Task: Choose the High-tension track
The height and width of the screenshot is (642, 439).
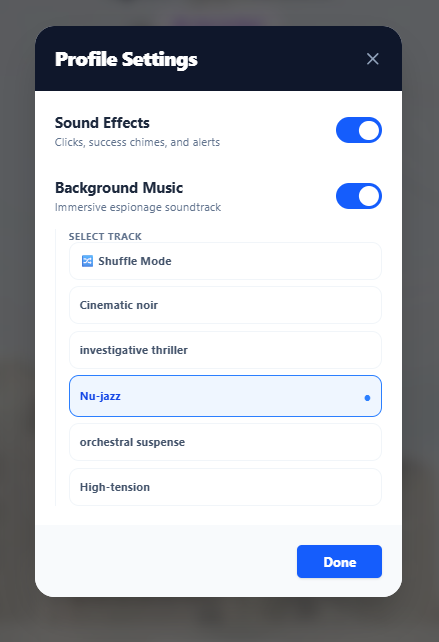Action: [225, 487]
